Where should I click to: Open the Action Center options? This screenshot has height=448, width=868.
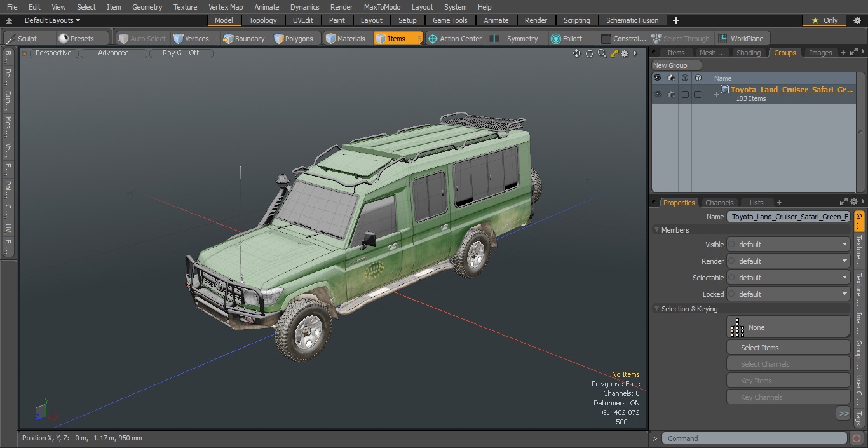point(455,39)
